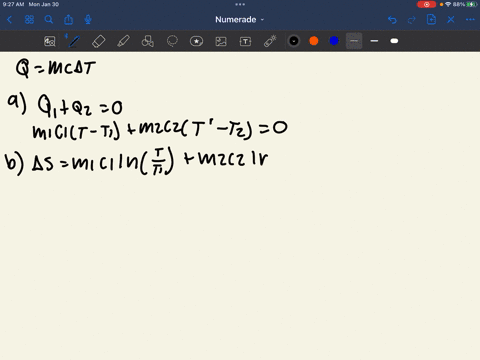Close the document with X icon
Viewport: 480px width, 360px height.
pos(451,20)
